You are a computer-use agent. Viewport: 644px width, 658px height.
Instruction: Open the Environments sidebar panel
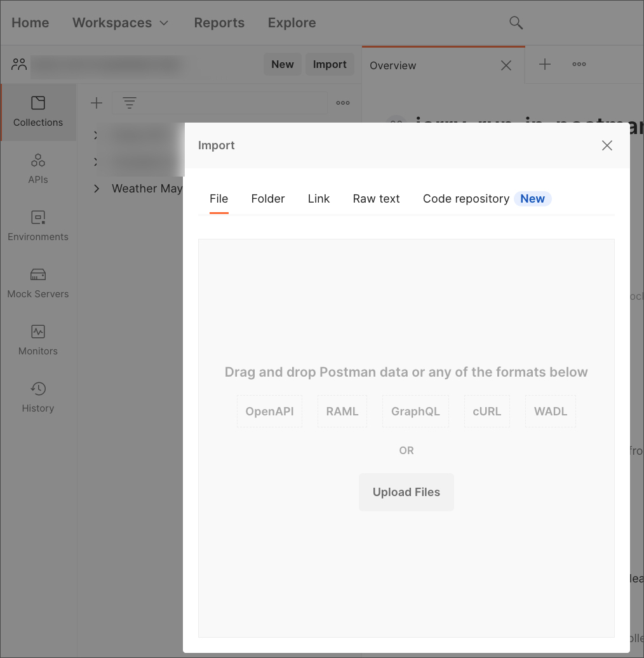point(38,226)
